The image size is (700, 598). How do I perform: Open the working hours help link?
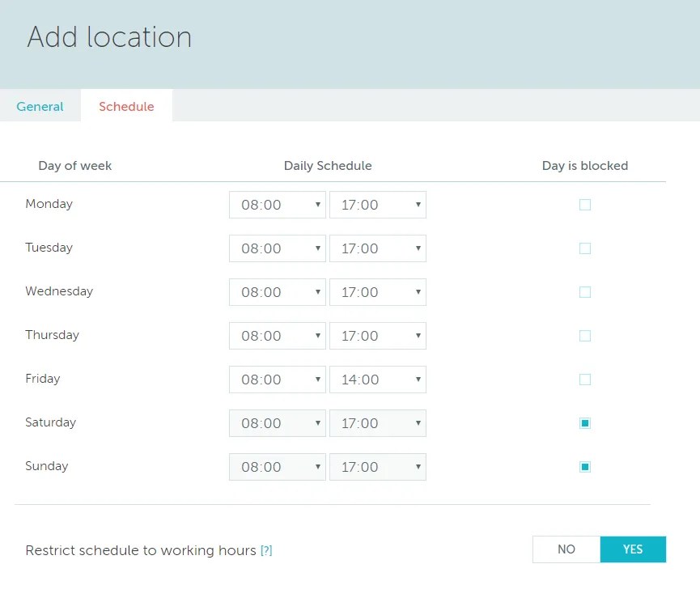pos(265,550)
